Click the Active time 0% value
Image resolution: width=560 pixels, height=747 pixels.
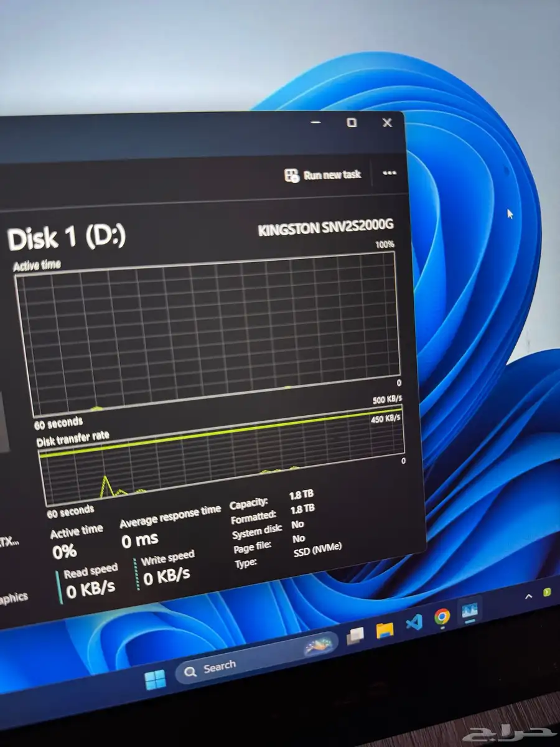click(x=64, y=552)
